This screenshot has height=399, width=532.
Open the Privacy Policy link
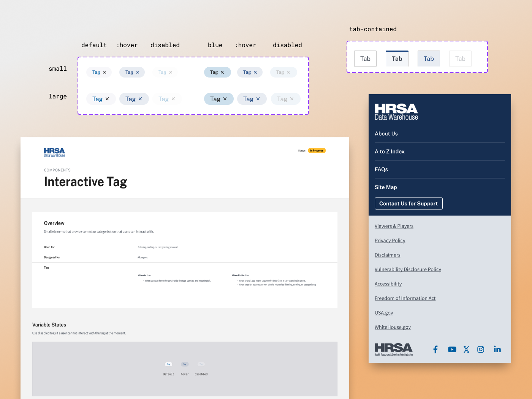[390, 241]
